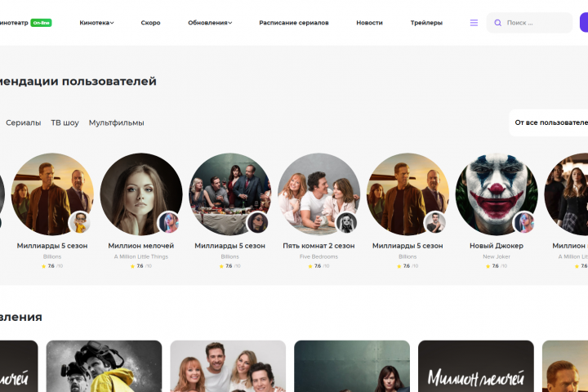588x392 pixels.
Task: Open cartoon boy user avatar on Миллиарды poster
Action: pyautogui.click(x=79, y=222)
